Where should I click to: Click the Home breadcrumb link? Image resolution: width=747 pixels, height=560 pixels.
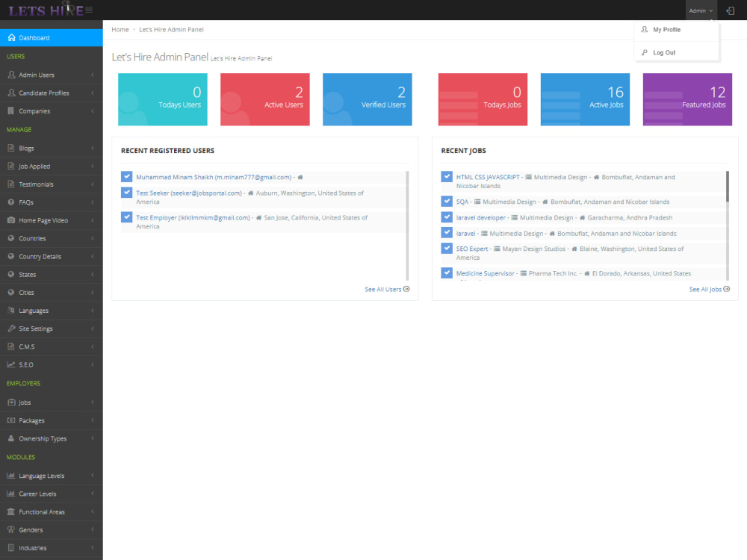click(120, 30)
